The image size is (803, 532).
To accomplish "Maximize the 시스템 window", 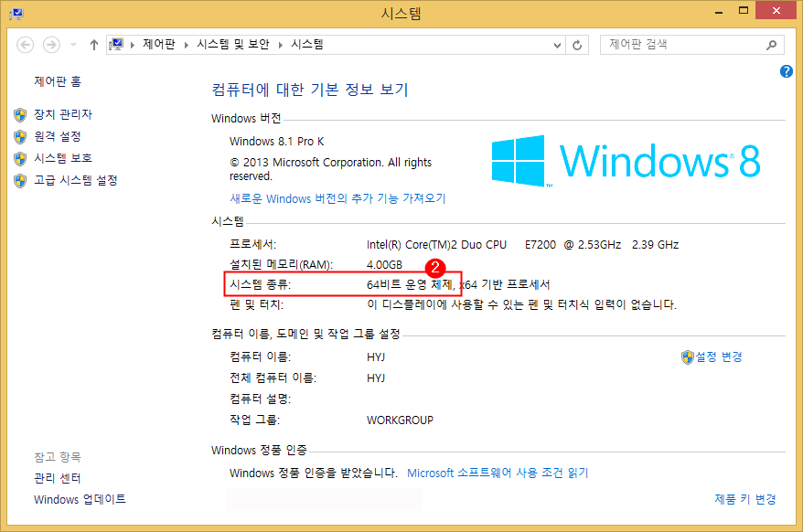I will (744, 10).
